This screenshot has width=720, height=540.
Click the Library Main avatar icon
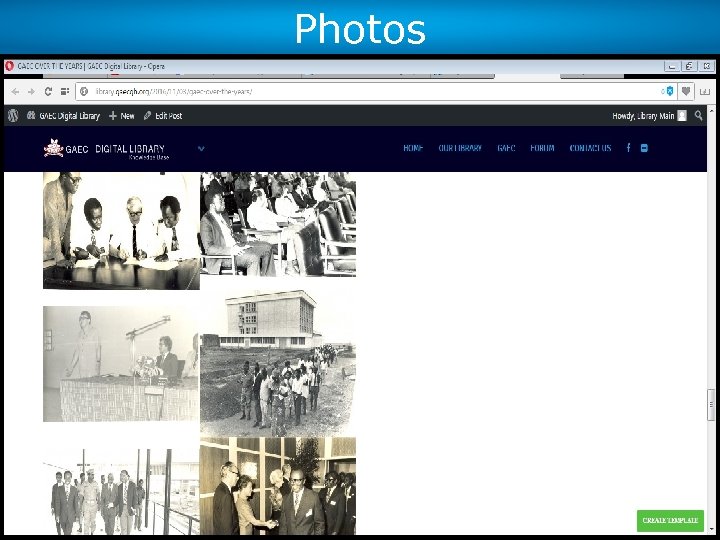click(682, 116)
